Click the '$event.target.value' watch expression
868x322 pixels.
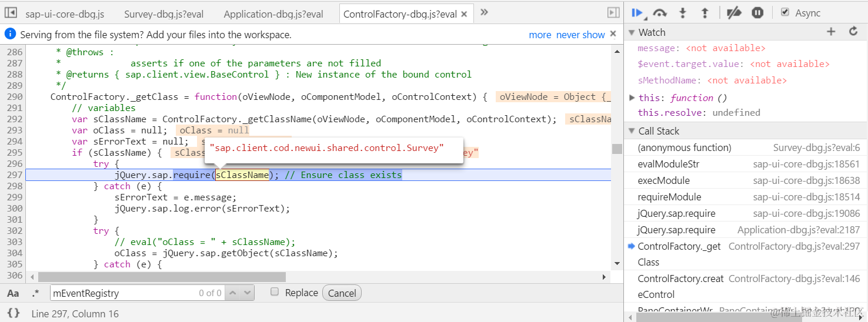pyautogui.click(x=733, y=64)
